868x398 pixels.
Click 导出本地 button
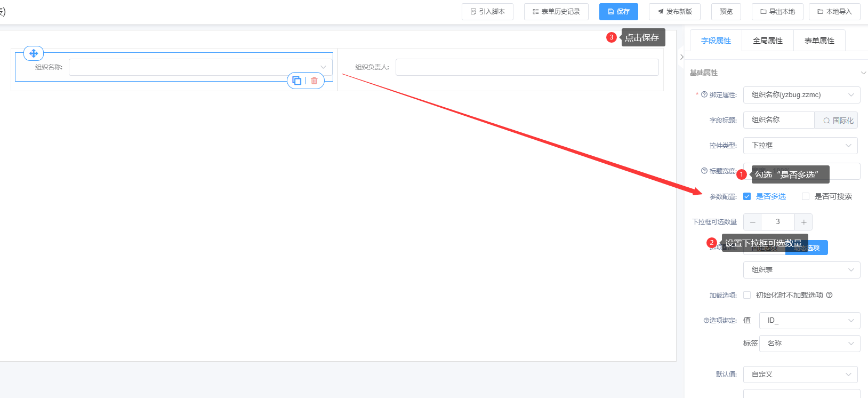[x=777, y=12]
